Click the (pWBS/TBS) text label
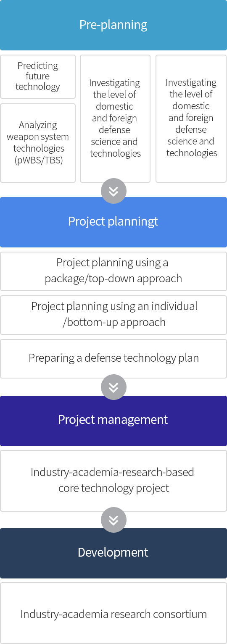Screen dimensions: 227x644 (38, 160)
